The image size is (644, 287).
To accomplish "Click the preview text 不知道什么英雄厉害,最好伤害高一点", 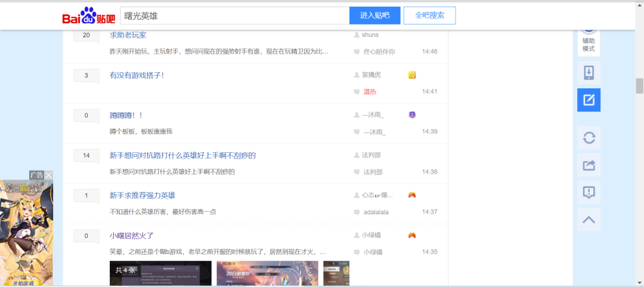I will pos(163,212).
